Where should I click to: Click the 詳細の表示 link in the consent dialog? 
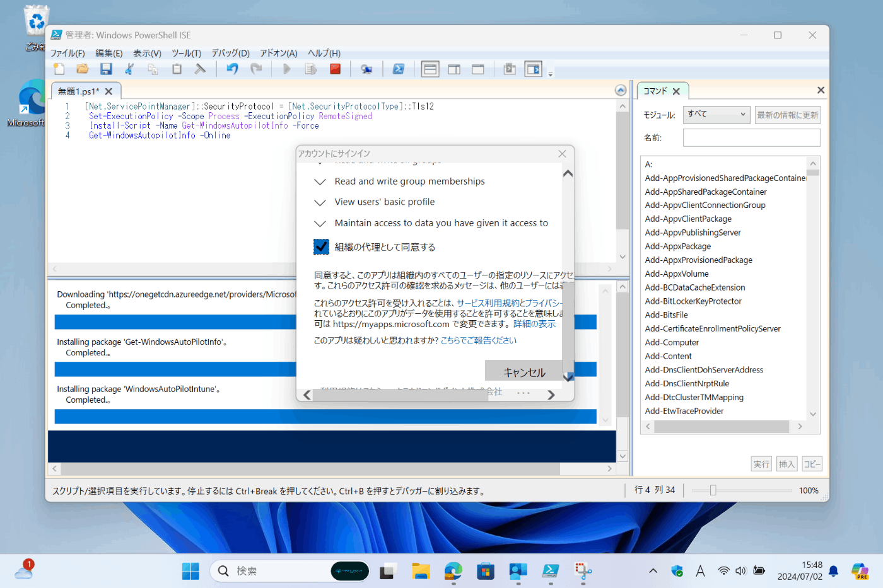coord(535,324)
